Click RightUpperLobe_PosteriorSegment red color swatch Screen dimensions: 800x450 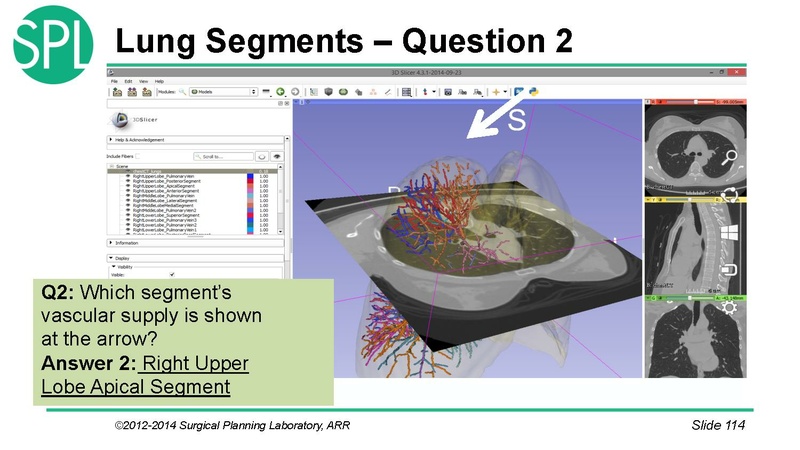[x=250, y=181]
